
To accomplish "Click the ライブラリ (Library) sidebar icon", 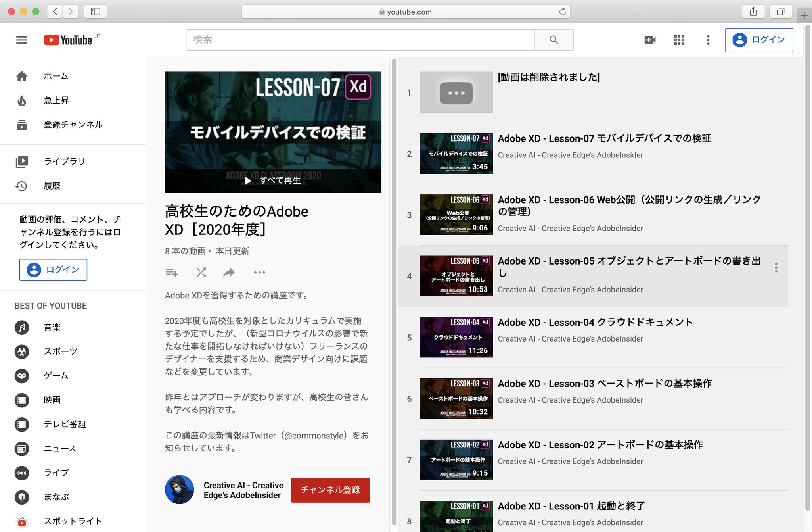I will click(x=22, y=161).
